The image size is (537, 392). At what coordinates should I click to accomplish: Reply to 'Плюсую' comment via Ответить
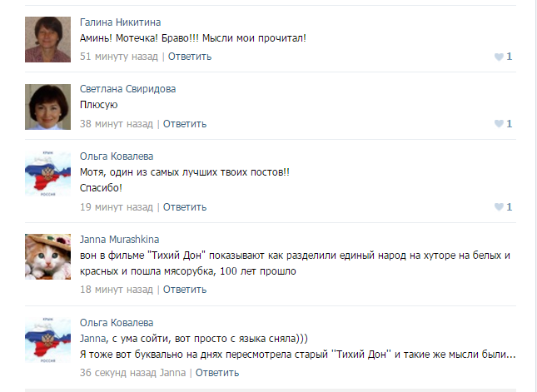pos(184,124)
